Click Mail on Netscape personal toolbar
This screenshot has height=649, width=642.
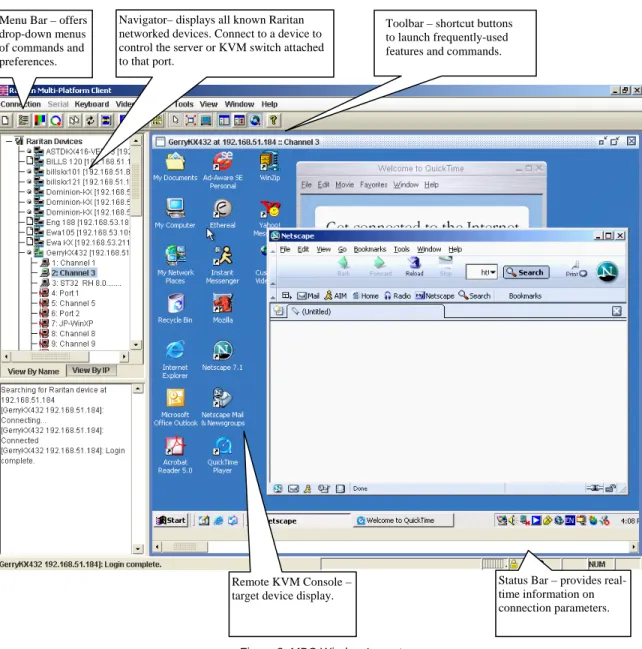click(x=308, y=296)
